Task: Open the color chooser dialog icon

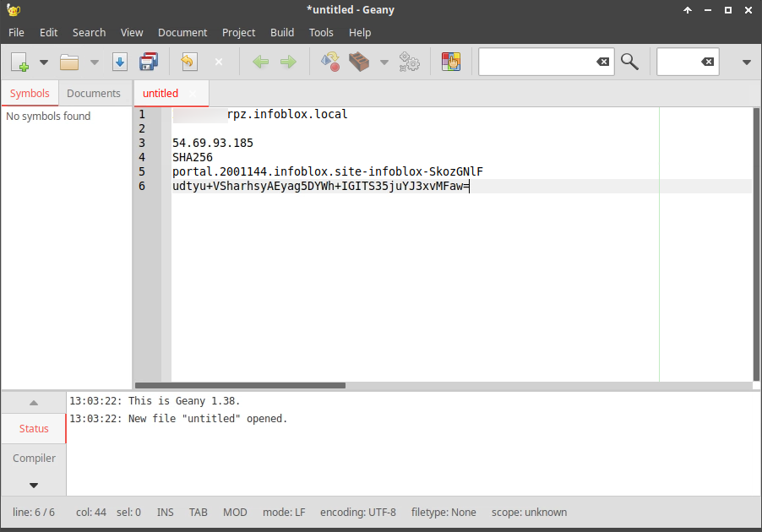Action: pyautogui.click(x=451, y=62)
